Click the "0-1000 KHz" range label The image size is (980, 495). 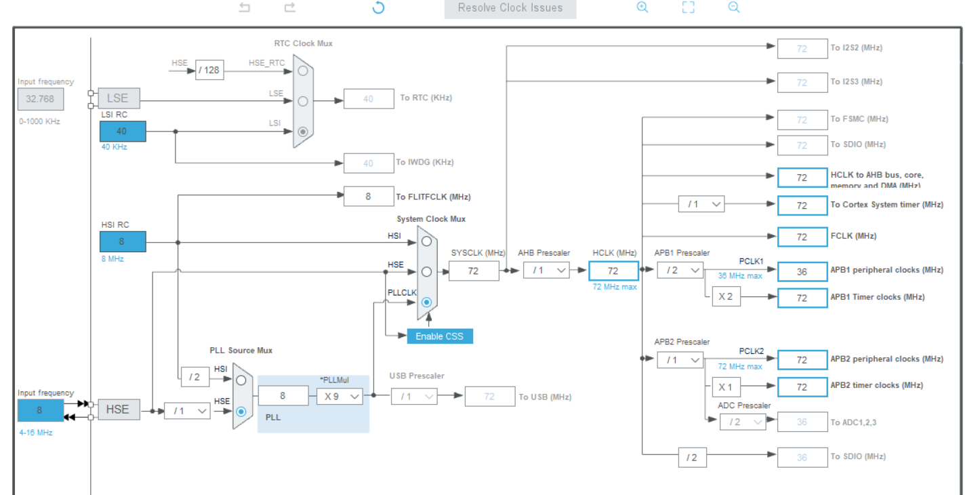tap(39, 121)
